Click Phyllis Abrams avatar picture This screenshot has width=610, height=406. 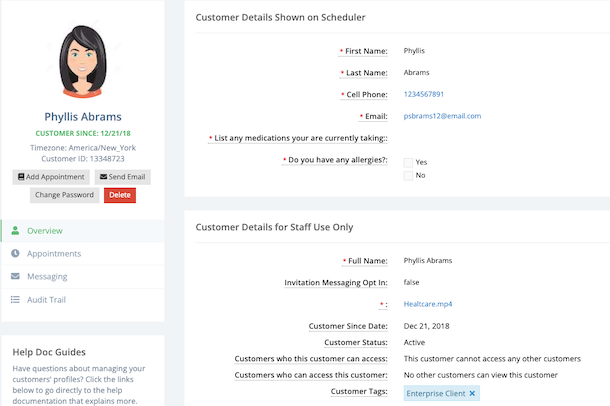[x=83, y=61]
